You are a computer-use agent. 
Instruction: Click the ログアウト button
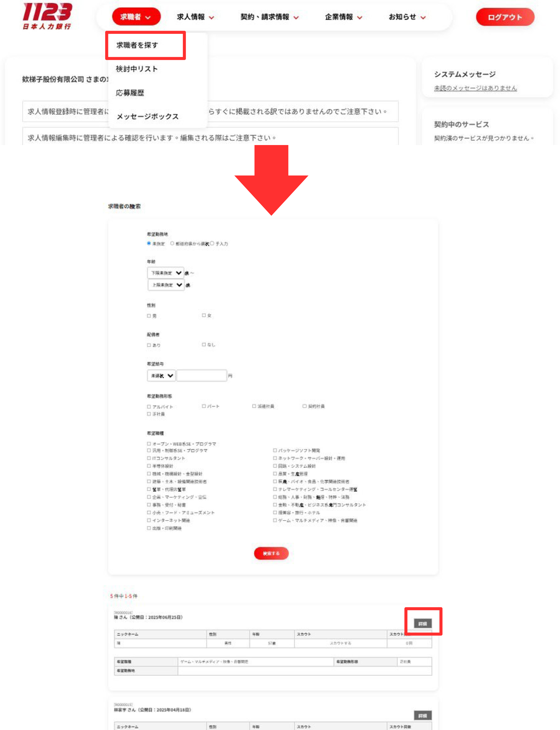[x=505, y=17]
